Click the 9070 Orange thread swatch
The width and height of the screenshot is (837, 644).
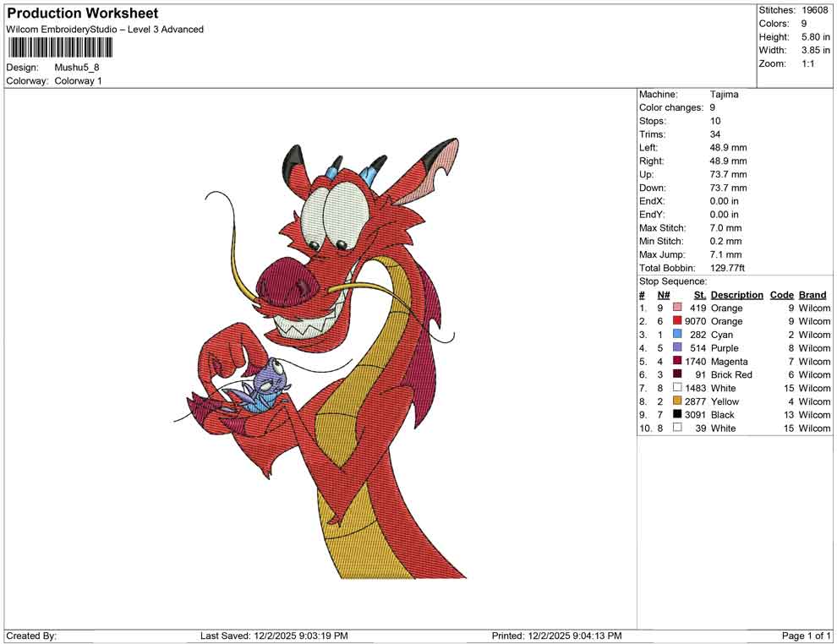point(676,321)
